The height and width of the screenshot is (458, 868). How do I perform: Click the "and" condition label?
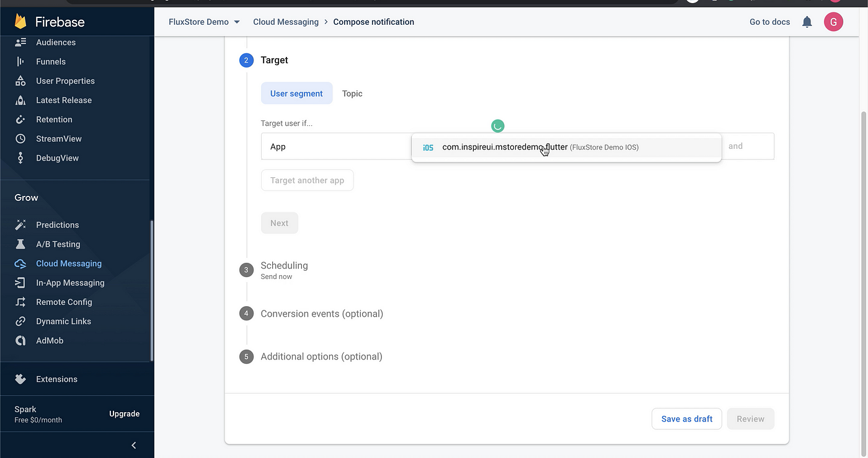coord(735,146)
